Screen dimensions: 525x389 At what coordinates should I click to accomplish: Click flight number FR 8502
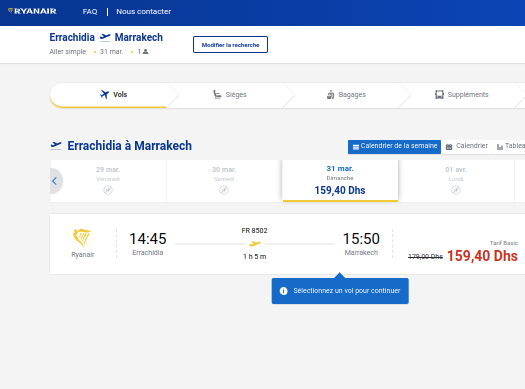coord(254,231)
